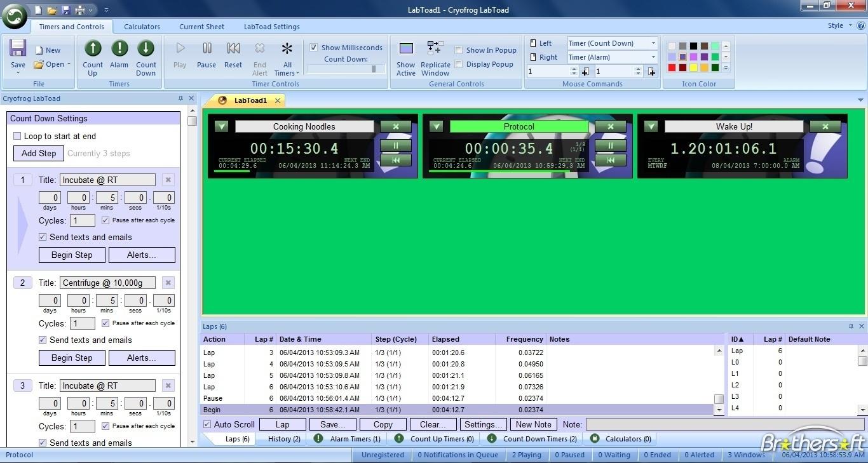Expand the Open file dropdown arrow
868x463 pixels.
(69, 64)
